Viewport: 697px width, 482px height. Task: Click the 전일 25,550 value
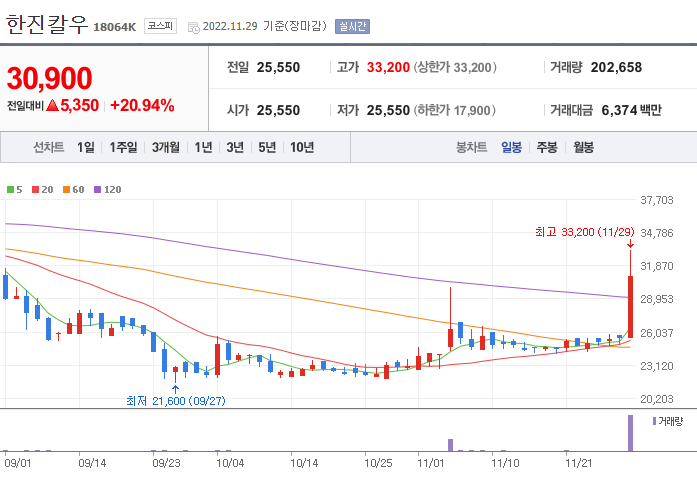278,67
